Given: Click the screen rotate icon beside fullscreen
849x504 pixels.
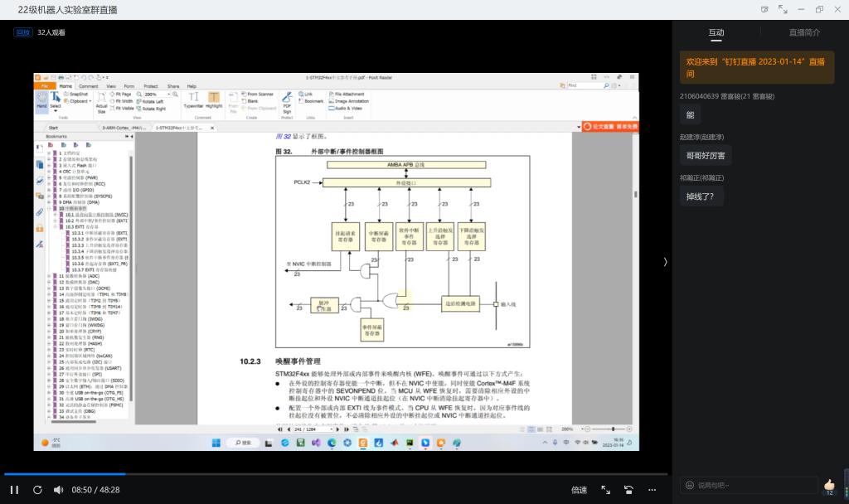Looking at the screenshot, I should point(628,490).
